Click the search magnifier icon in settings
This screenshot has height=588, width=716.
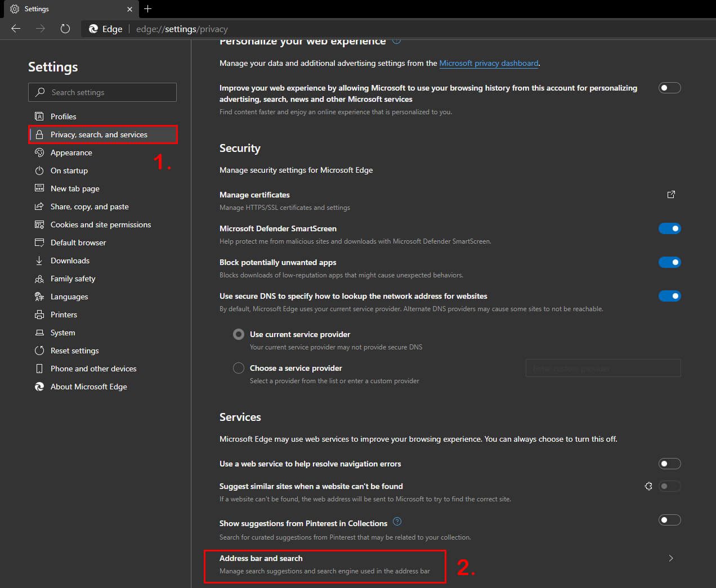(40, 92)
